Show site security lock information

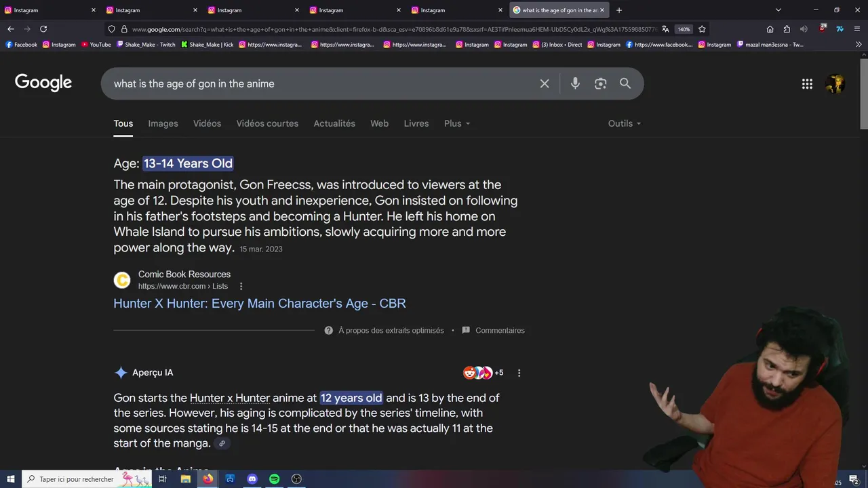124,29
